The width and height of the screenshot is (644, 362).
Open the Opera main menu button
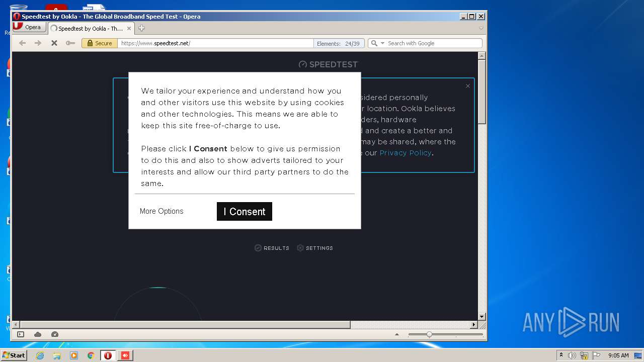coord(29,27)
